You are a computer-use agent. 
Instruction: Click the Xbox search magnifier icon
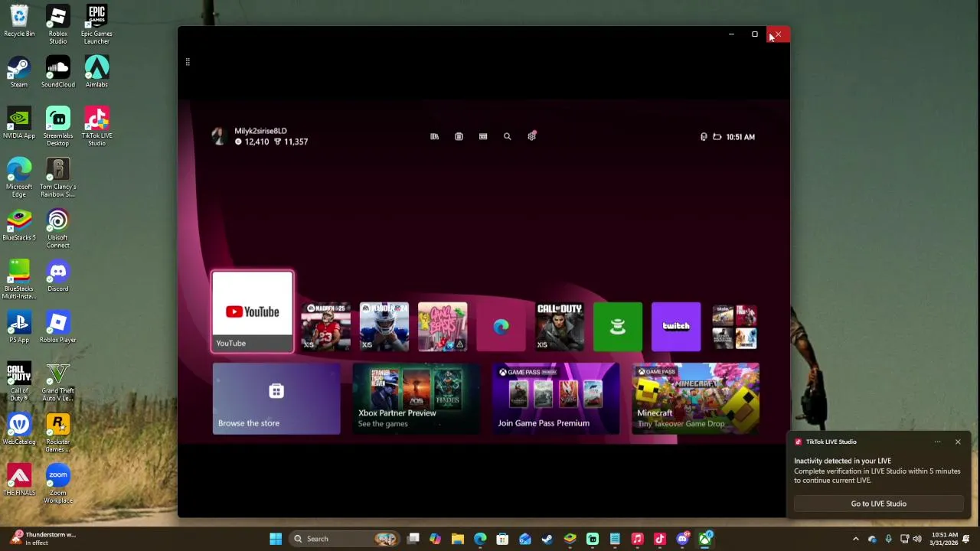507,136
